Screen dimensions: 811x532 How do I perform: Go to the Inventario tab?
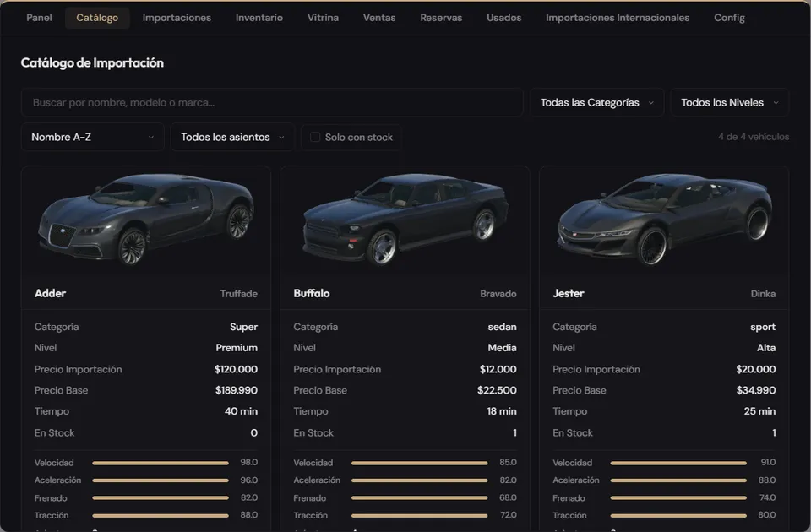point(259,18)
